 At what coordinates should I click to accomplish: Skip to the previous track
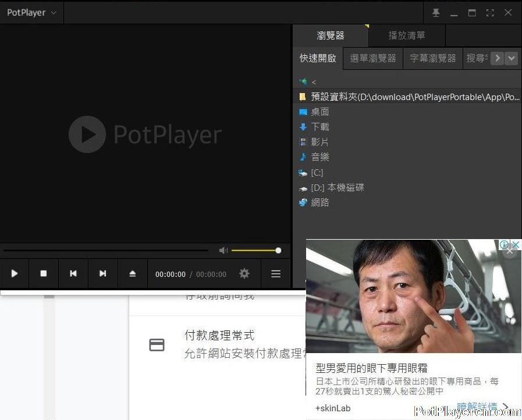(73, 273)
